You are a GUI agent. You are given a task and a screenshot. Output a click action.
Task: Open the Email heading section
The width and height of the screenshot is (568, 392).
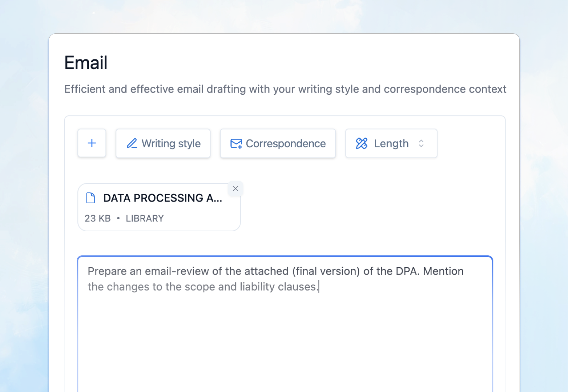tap(86, 62)
